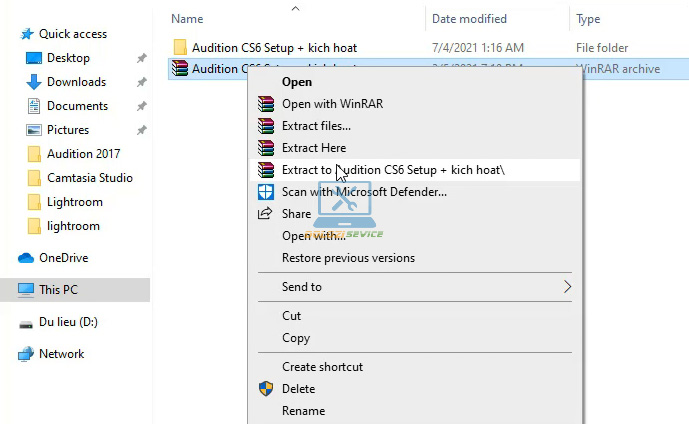Sort files by Date modified column
The width and height of the screenshot is (689, 424).
(x=471, y=19)
